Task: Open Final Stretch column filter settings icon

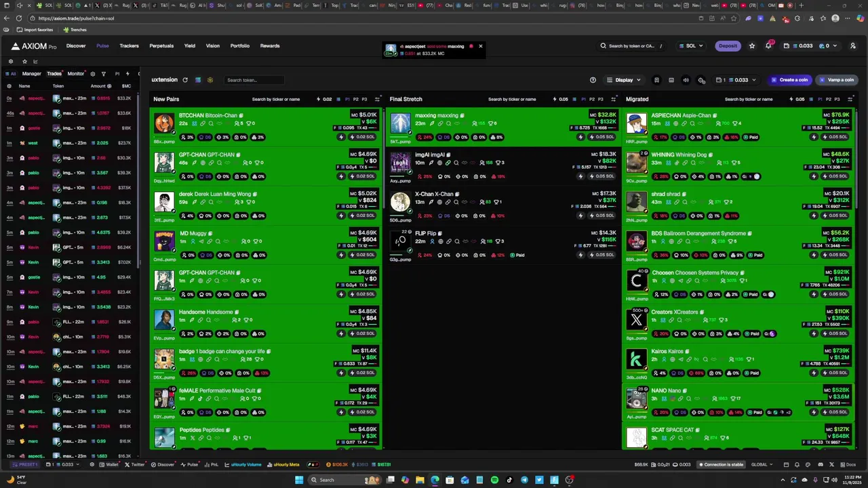Action: 614,100
